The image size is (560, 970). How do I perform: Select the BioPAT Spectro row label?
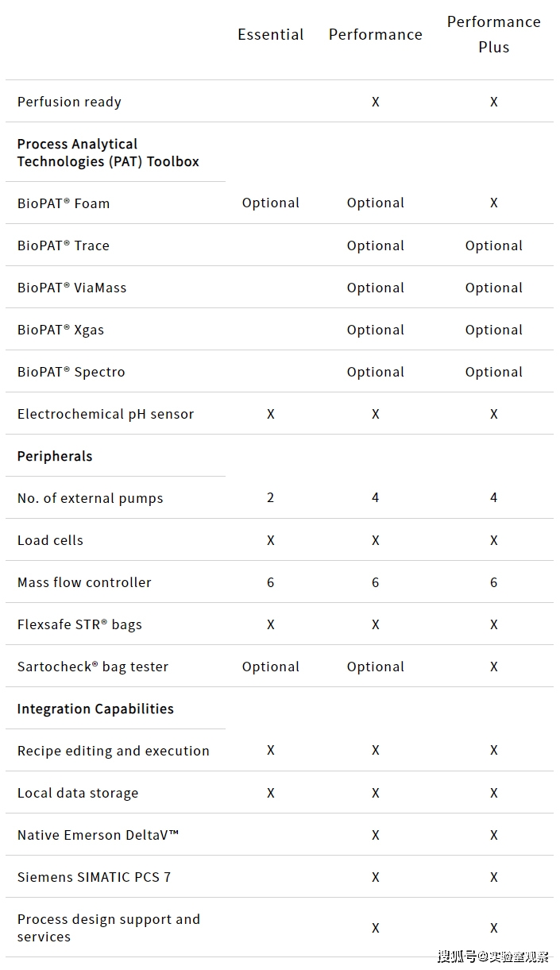coord(71,372)
